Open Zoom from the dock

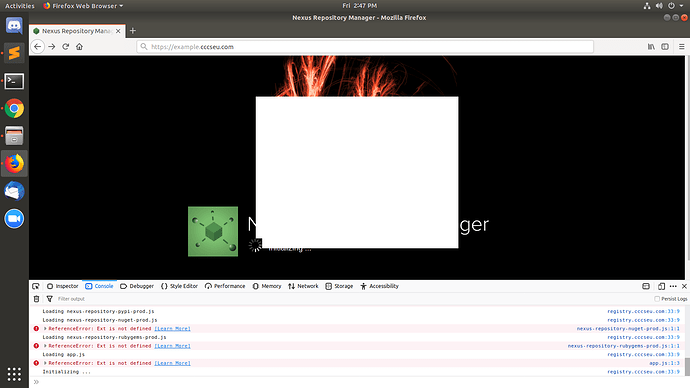click(x=14, y=219)
